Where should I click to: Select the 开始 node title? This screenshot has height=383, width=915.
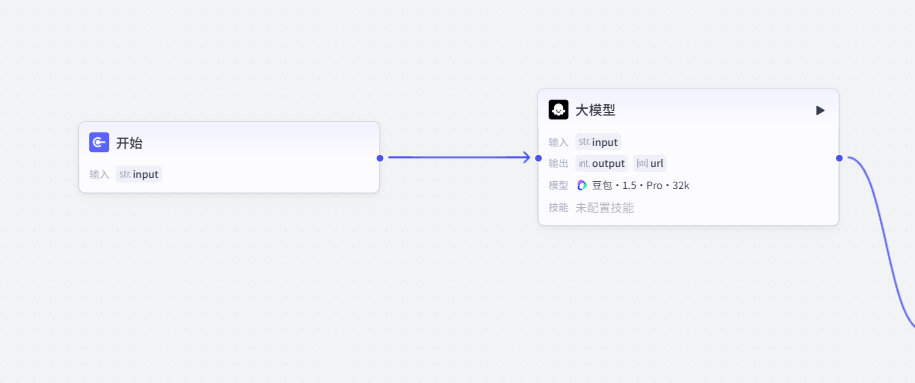[130, 143]
